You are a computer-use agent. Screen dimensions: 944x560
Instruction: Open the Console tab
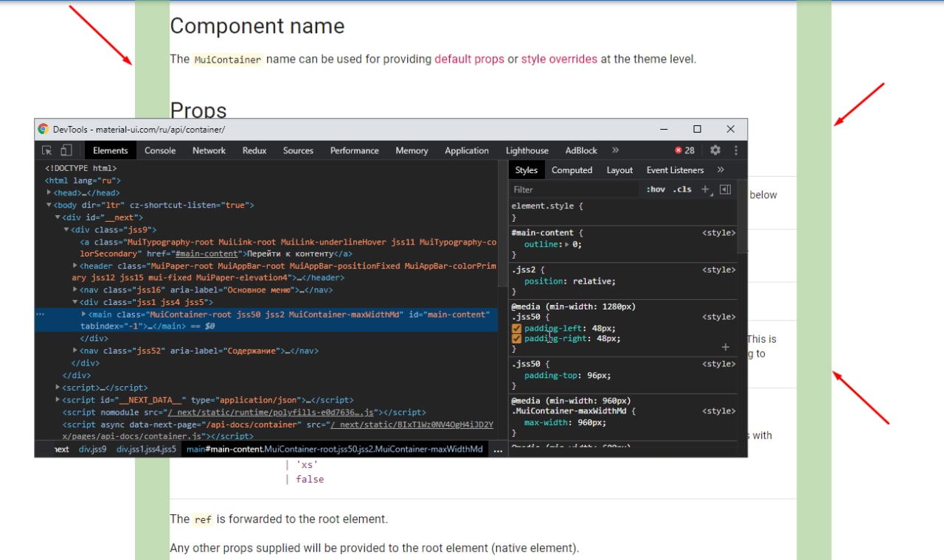point(160,150)
